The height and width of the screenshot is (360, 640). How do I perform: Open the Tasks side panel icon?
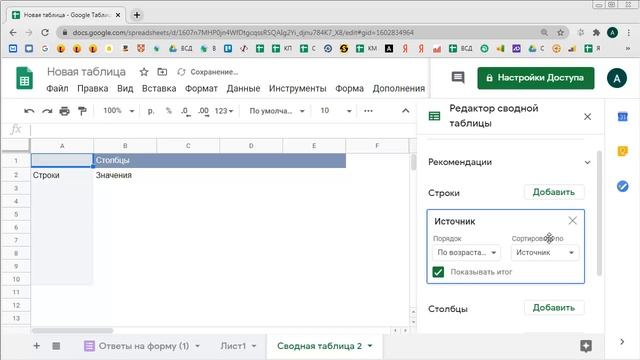[x=622, y=187]
